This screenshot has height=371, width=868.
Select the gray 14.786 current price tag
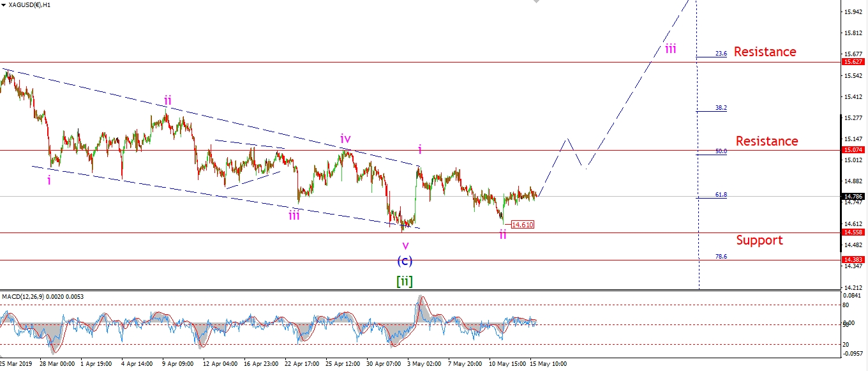click(x=853, y=197)
